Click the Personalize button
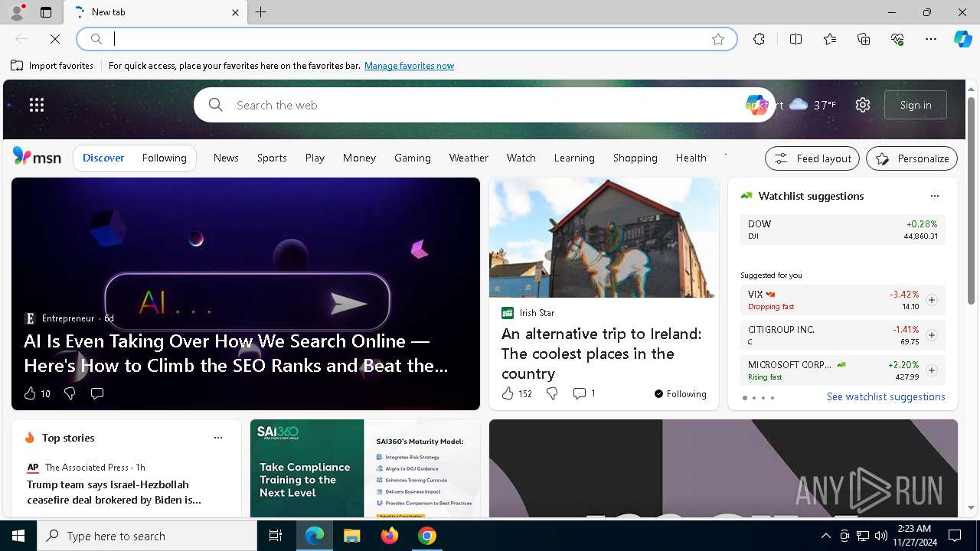980x551 pixels. pyautogui.click(x=912, y=158)
